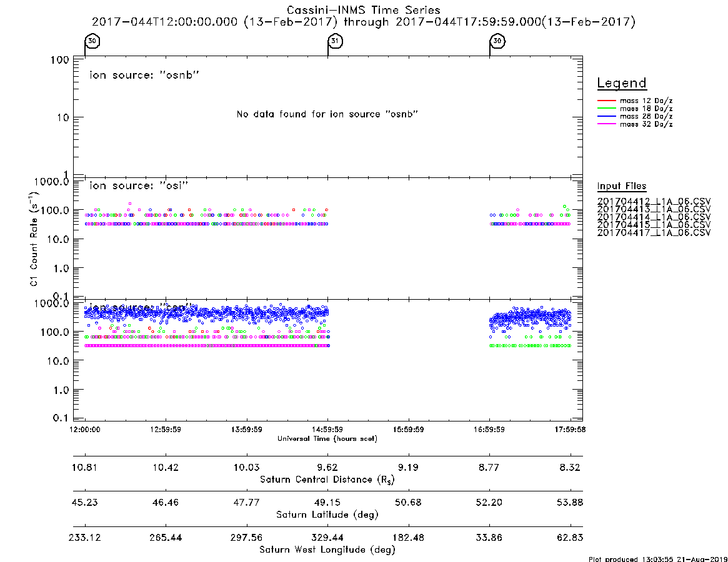The image size is (728, 562).
Task: Select file 201704412_L1A_06.CSV
Action: click(654, 202)
